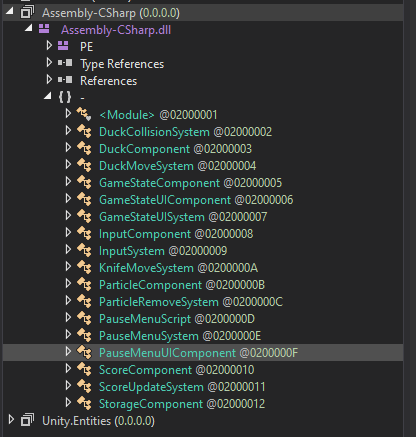The height and width of the screenshot is (437, 416).
Task: Expand the GameStateUISystem class
Action: click(68, 216)
